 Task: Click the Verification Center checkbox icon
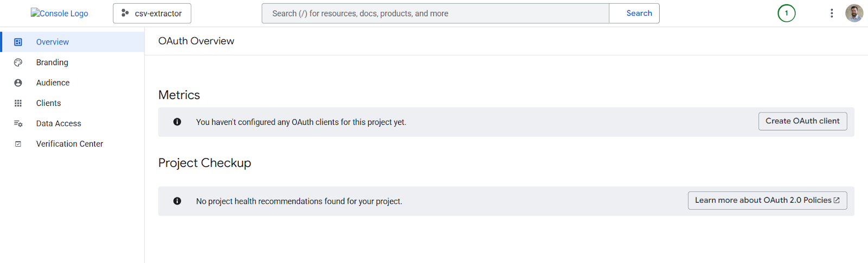pos(18,144)
